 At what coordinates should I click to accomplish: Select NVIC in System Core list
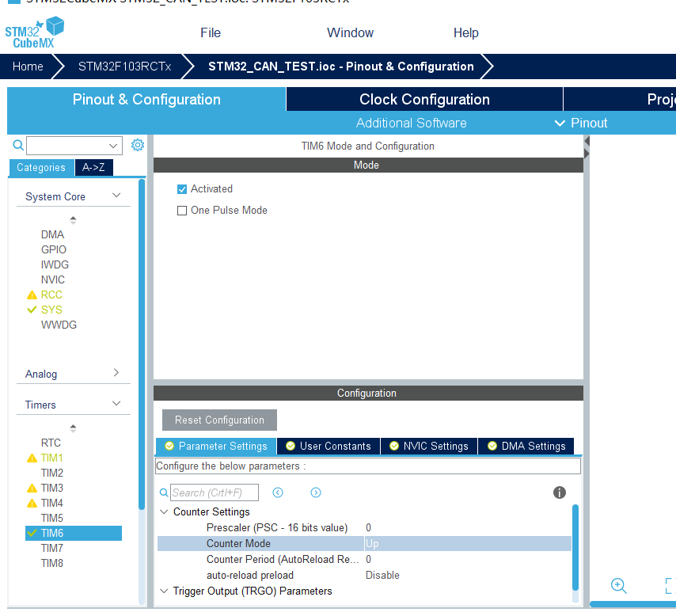click(53, 280)
